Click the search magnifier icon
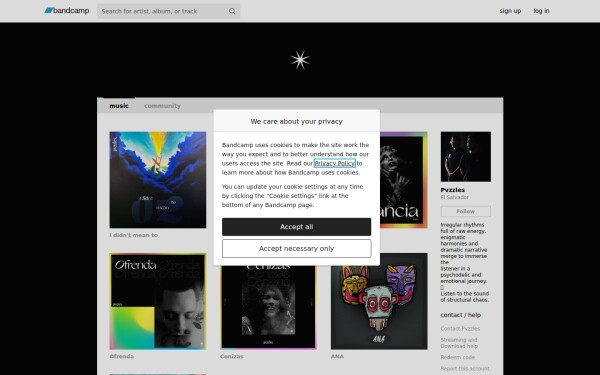This screenshot has width=600, height=375. (x=232, y=11)
